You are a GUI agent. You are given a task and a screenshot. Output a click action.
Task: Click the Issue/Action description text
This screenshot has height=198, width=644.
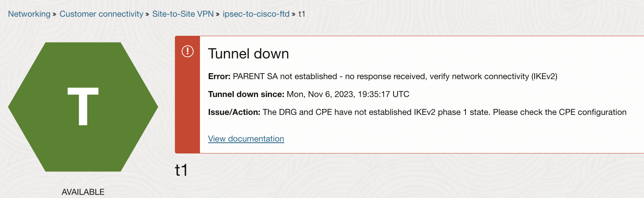[x=444, y=112]
